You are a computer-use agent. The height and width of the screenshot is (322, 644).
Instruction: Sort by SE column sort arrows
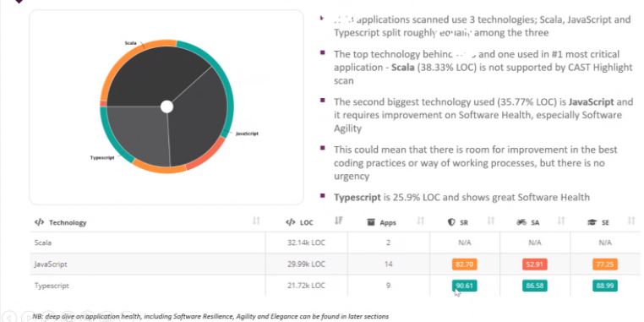(x=631, y=221)
